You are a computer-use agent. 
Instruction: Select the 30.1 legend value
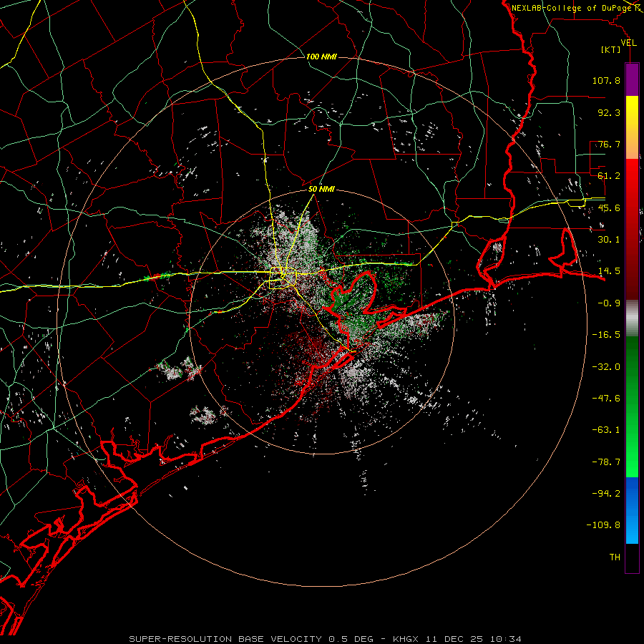[x=609, y=240]
